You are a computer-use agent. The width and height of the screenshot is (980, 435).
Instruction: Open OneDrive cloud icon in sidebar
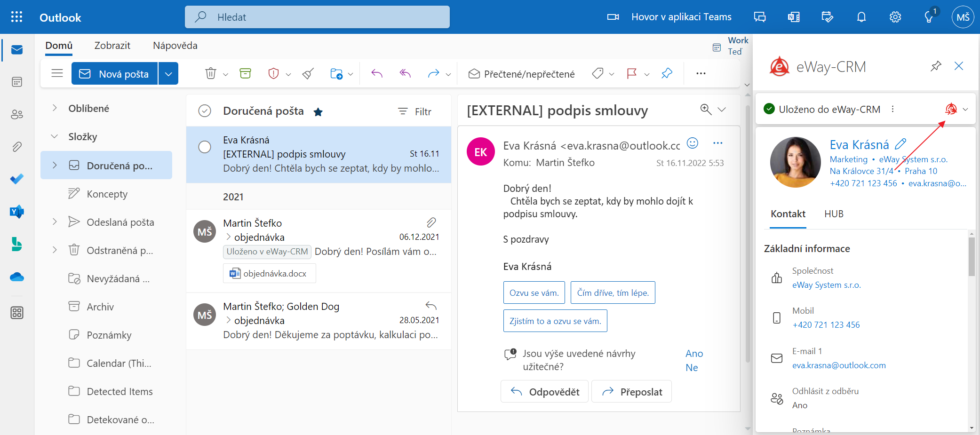pos(17,277)
